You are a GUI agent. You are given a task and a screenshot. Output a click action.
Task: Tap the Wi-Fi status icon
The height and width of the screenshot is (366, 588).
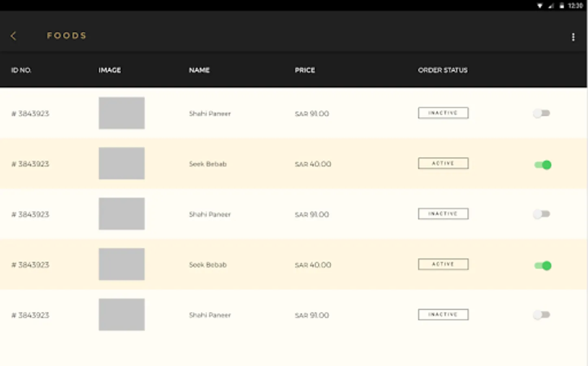(x=540, y=6)
